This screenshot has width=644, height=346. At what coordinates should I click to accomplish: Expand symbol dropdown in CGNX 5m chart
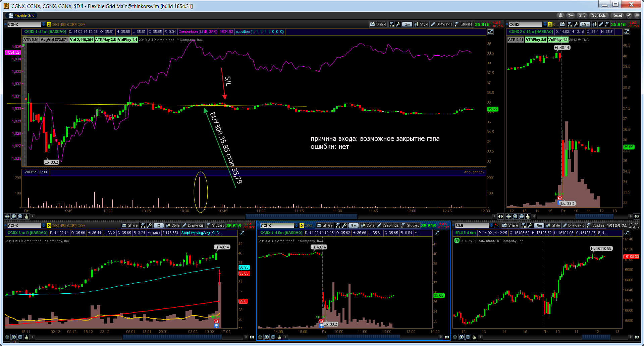coord(297,226)
